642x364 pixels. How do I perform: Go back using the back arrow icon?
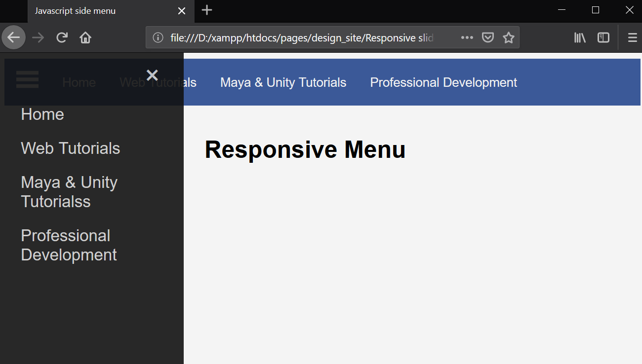coord(13,37)
